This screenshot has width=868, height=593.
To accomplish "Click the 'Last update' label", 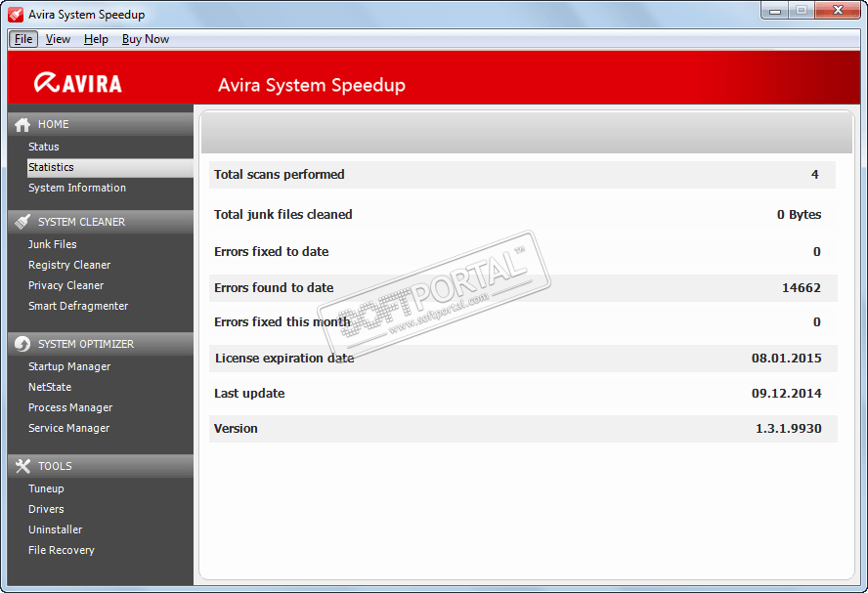I will tap(249, 394).
